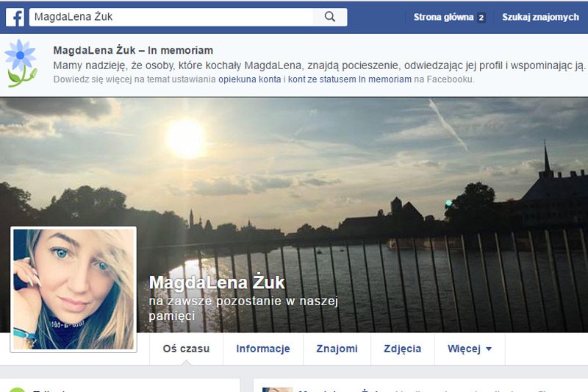Open the kont ze statusem In memoriam link
This screenshot has height=392, width=588.
click(350, 79)
